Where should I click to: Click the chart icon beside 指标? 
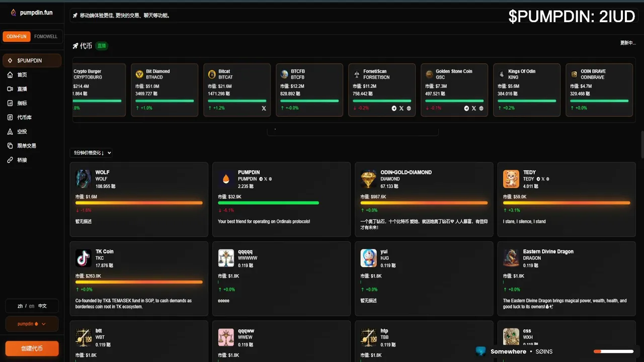pyautogui.click(x=10, y=103)
